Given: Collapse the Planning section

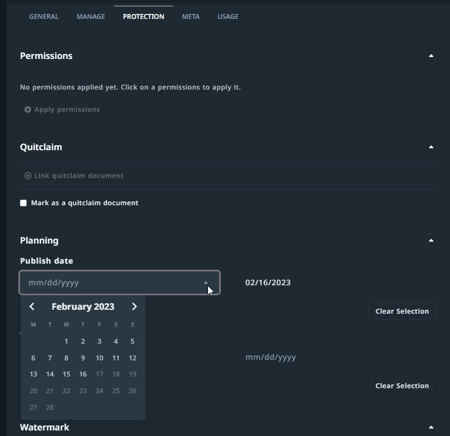Looking at the screenshot, I should (431, 240).
